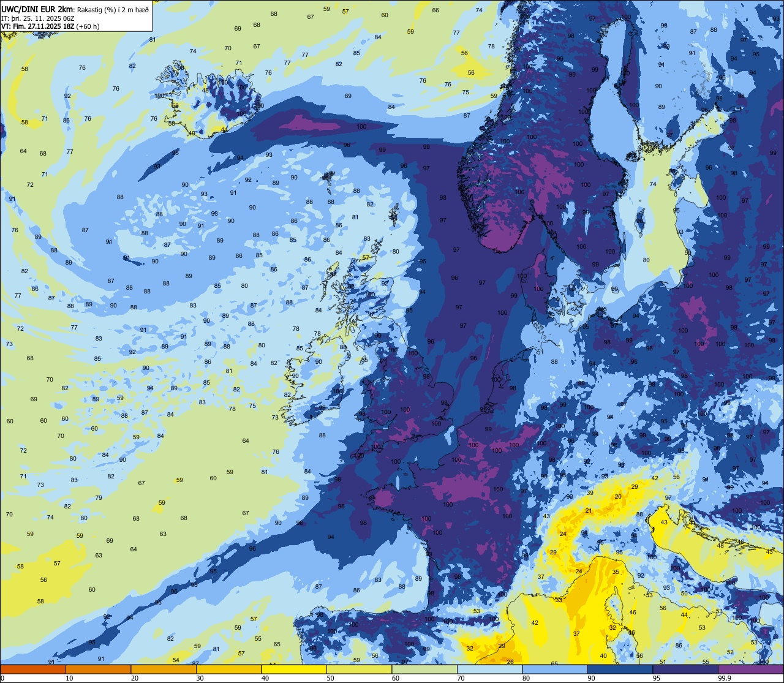Screen dimensions: 784x683
Task: Click the 0–10% dark orange legend swatch
Action: click(x=33, y=670)
